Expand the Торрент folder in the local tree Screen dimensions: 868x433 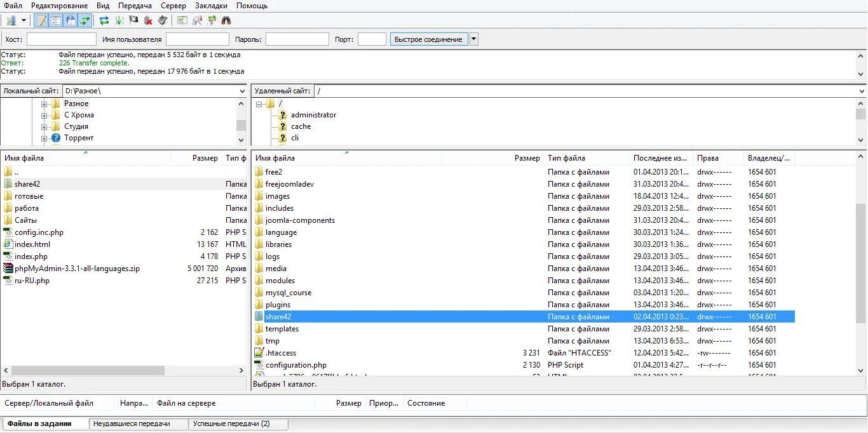44,137
